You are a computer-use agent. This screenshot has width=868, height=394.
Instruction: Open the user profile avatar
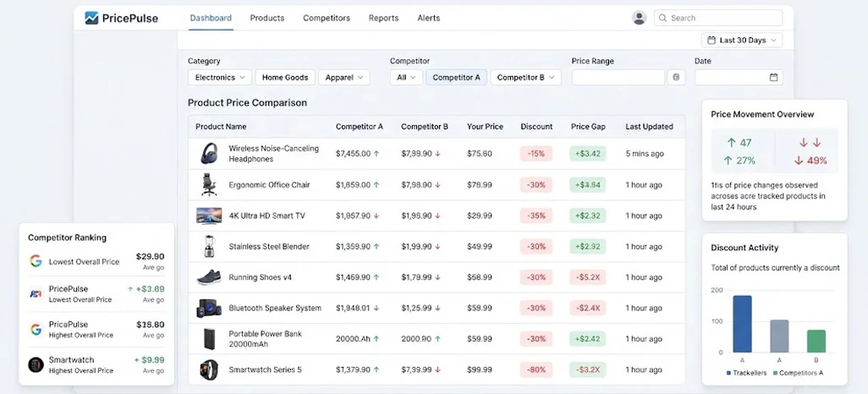tap(639, 18)
